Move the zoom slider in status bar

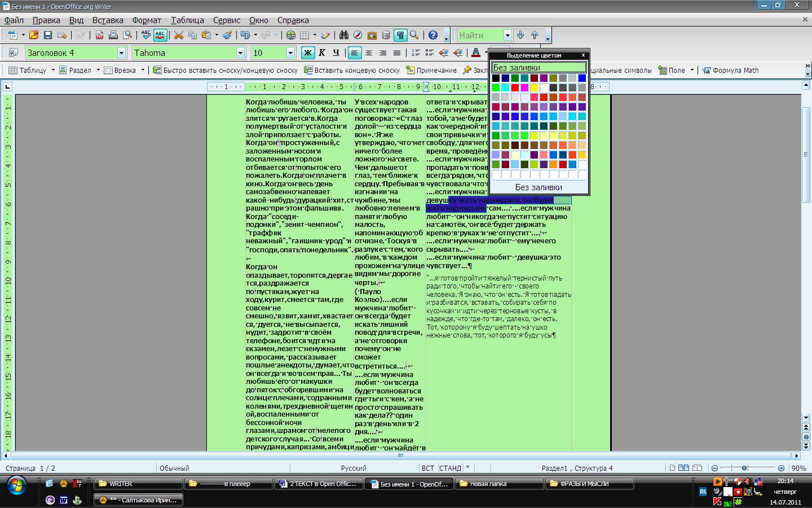tap(744, 468)
